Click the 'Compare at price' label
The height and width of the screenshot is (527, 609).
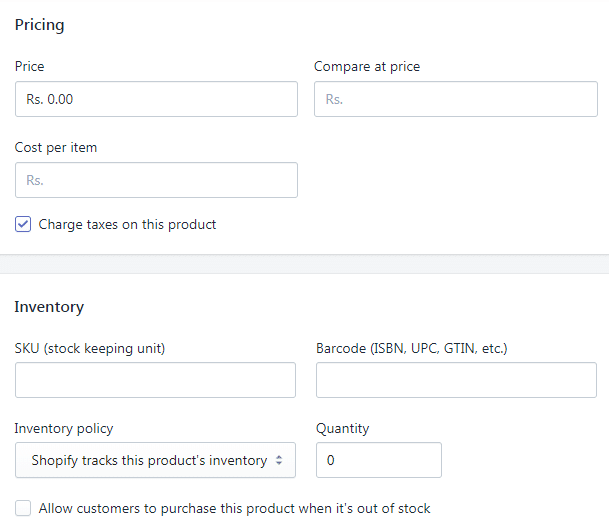[367, 66]
